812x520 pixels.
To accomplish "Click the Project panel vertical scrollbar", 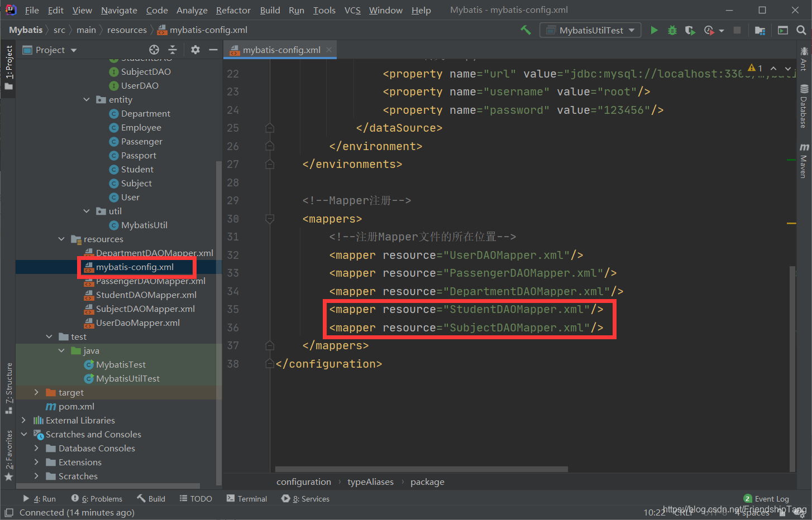I will [x=218, y=322].
